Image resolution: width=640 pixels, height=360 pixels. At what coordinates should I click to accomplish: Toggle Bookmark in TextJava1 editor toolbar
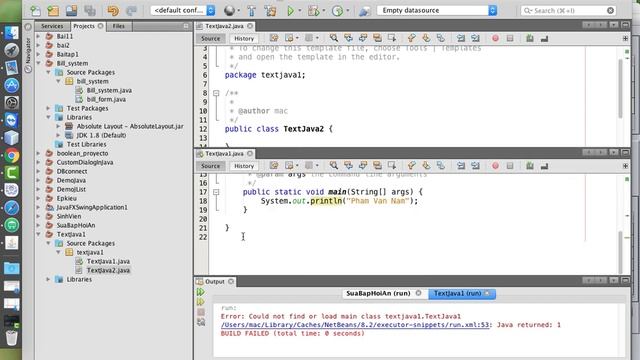point(441,166)
